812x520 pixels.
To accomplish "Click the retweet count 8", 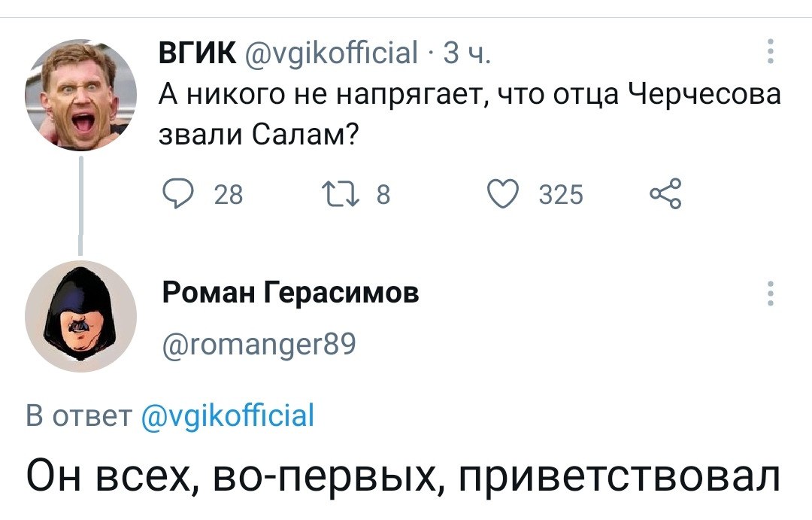I will 383,196.
